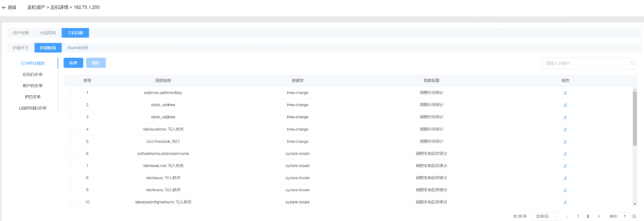The width and height of the screenshot is (644, 221).
Task: Open 帐户白名单 in the side menu
Action: [x=33, y=86]
